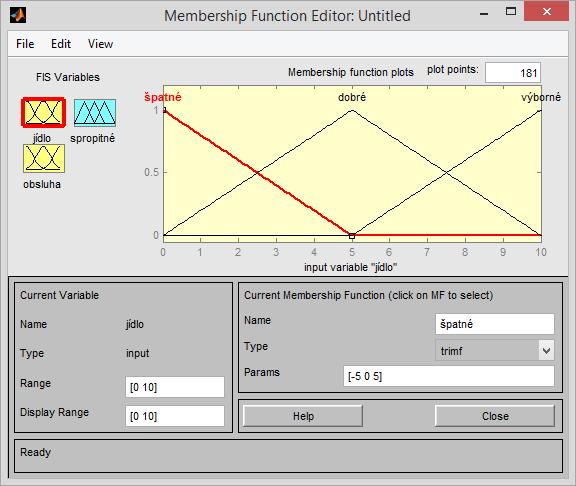Select the špatné membership function label
The width and height of the screenshot is (576, 486).
click(163, 97)
